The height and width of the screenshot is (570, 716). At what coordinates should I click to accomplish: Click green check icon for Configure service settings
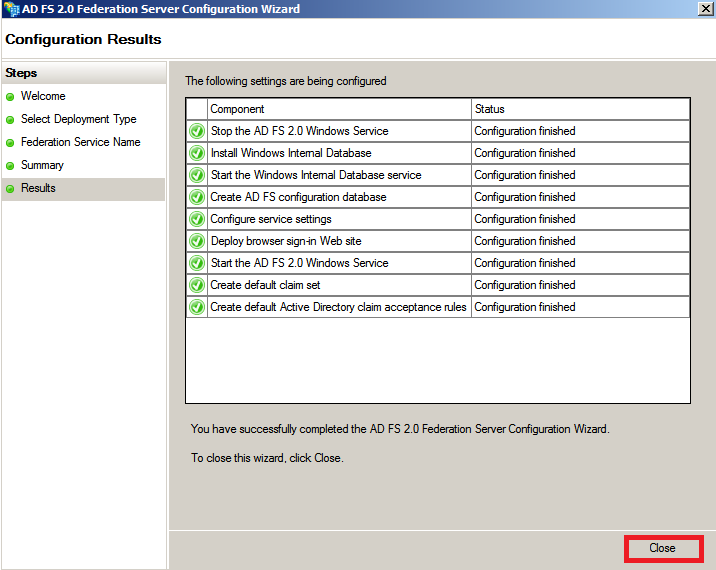(197, 219)
